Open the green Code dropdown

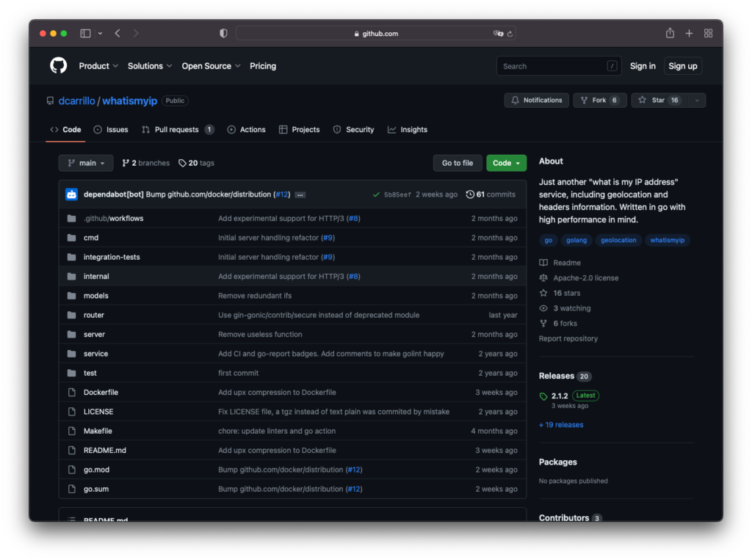tap(506, 163)
